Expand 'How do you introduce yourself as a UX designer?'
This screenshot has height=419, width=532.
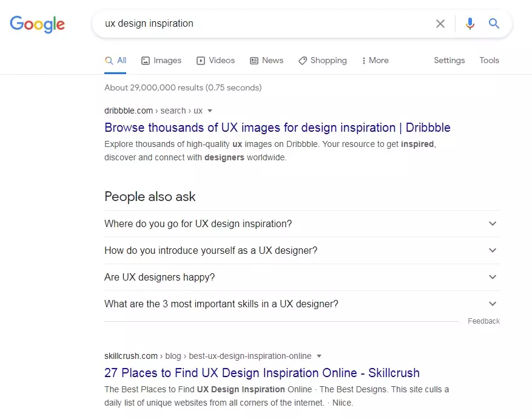point(302,251)
